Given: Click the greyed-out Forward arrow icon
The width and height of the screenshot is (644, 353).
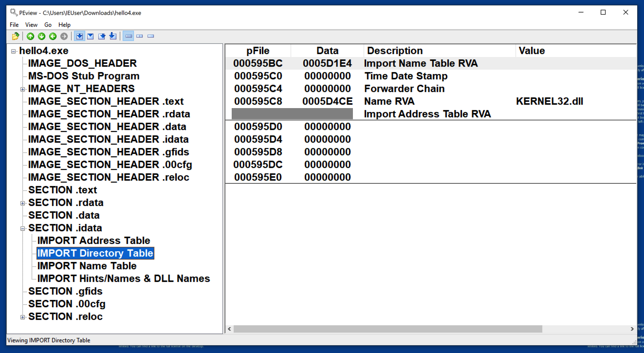Looking at the screenshot, I should coord(64,36).
